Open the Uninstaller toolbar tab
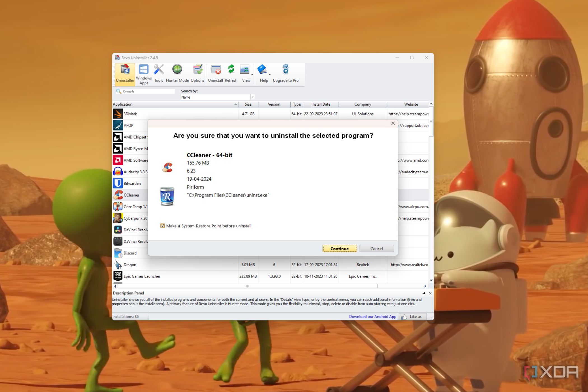Image resolution: width=588 pixels, height=392 pixels. (x=125, y=74)
